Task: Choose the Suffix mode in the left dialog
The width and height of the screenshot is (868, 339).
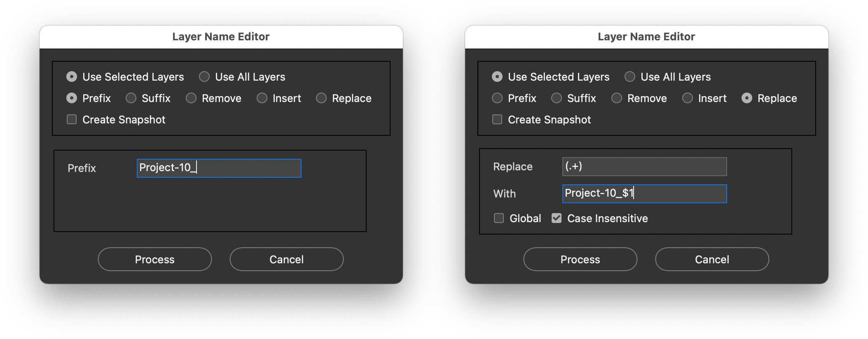Action: [x=131, y=98]
